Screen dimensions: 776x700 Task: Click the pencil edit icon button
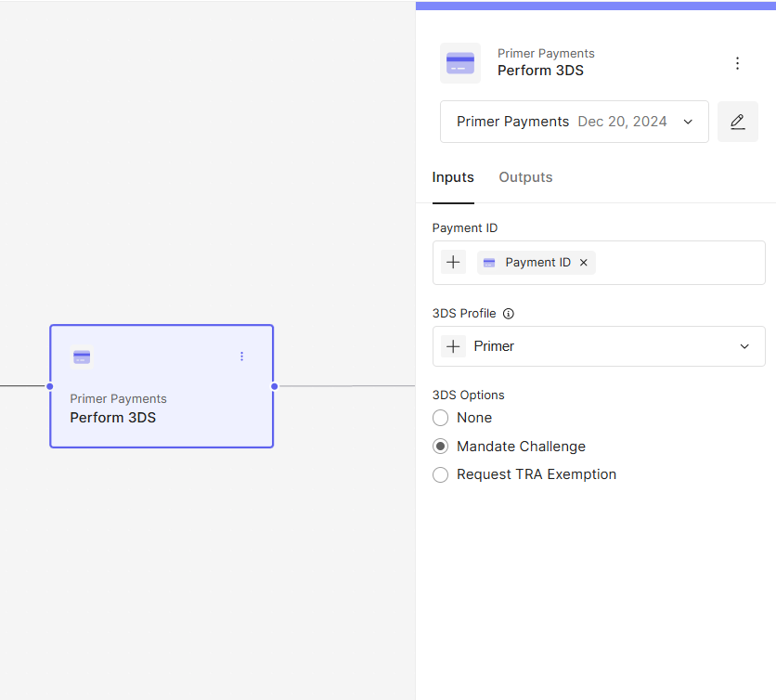[737, 122]
